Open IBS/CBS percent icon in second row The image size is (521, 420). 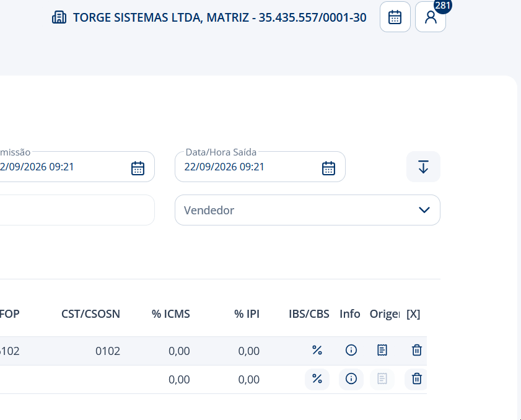[317, 379]
